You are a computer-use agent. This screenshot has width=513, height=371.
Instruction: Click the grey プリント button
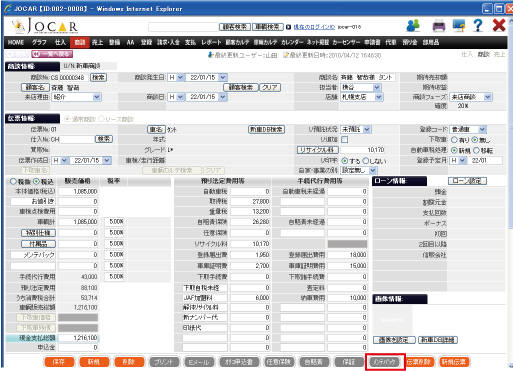(164, 362)
